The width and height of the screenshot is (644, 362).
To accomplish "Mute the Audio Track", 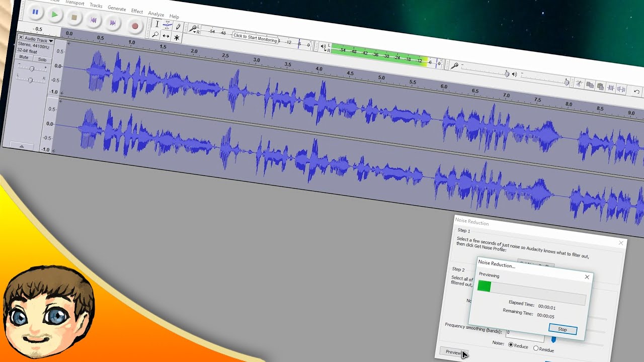I will click(x=24, y=57).
